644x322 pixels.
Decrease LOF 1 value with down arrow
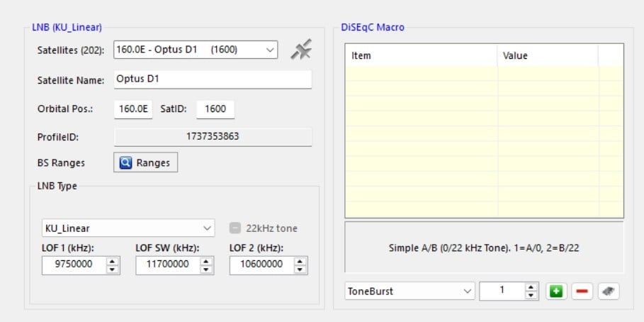tap(113, 269)
